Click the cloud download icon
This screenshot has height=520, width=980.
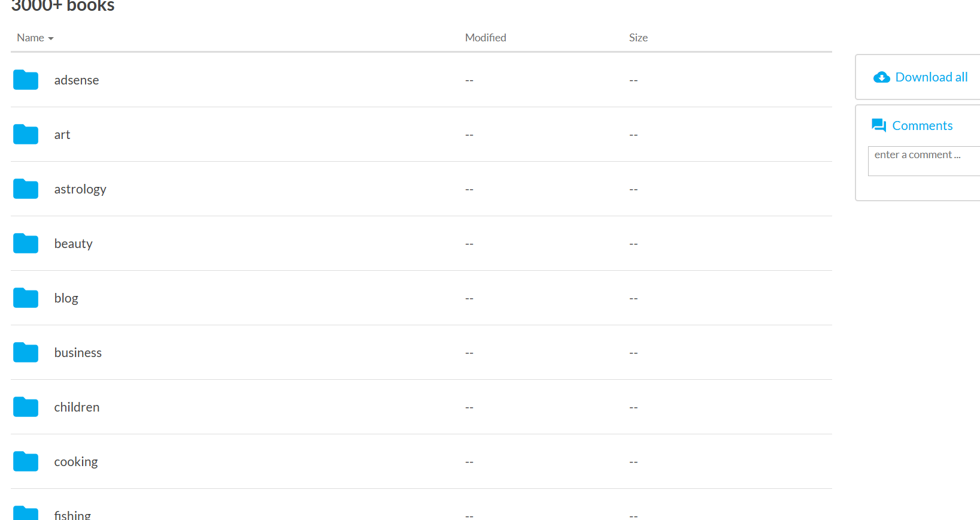(881, 77)
